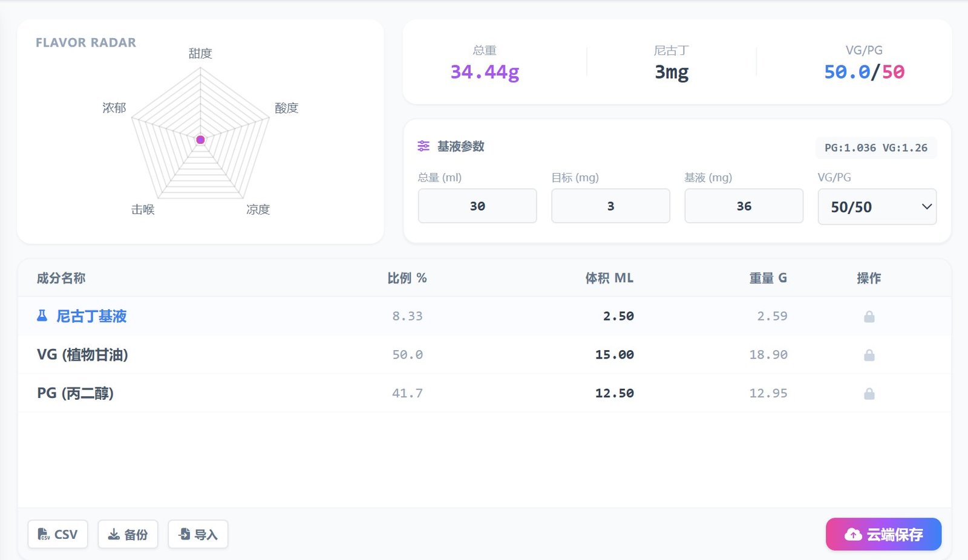The width and height of the screenshot is (968, 560).
Task: Click the magenta center dot on flavor radar
Action: 200,140
